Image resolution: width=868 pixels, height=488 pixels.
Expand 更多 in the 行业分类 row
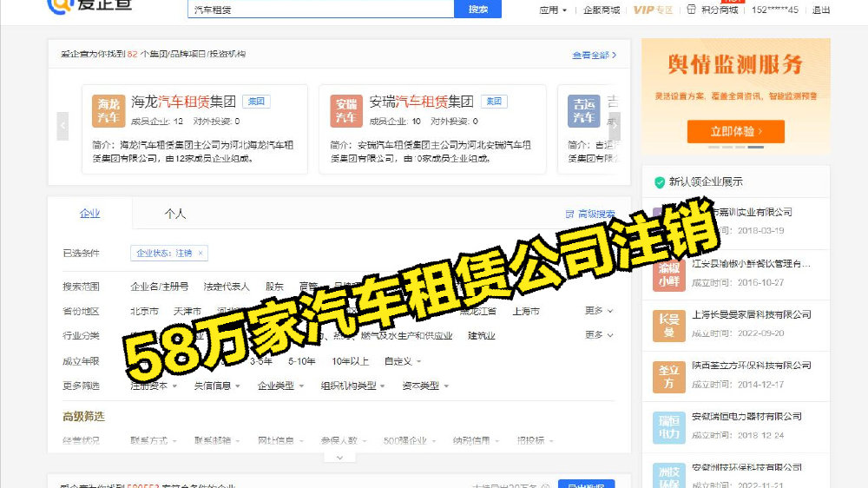pos(599,335)
